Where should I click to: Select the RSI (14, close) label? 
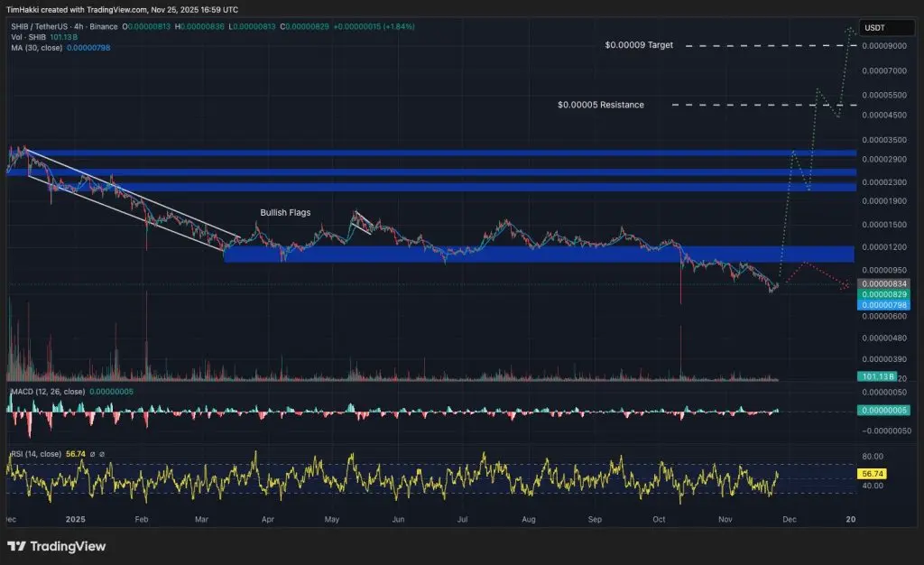36,453
